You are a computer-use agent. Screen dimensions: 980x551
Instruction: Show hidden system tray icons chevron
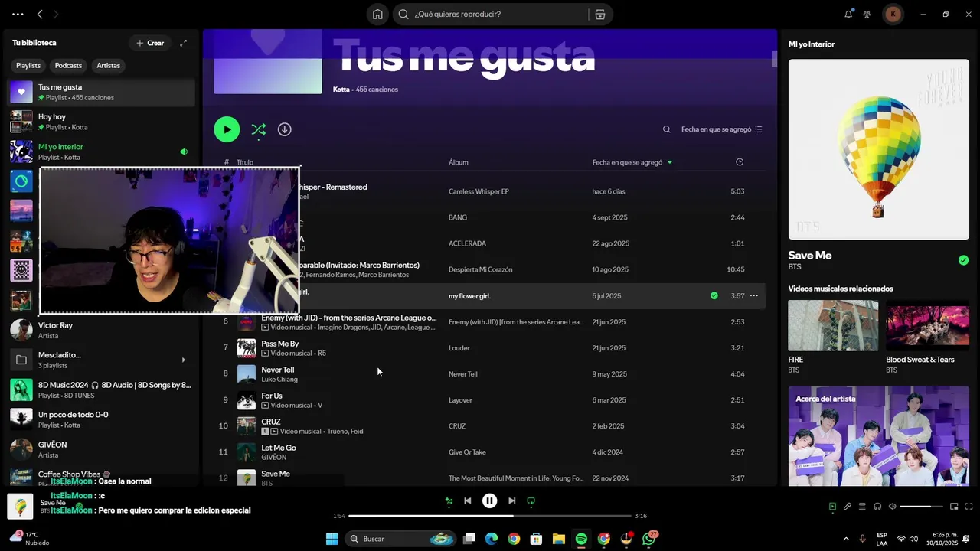(x=846, y=539)
